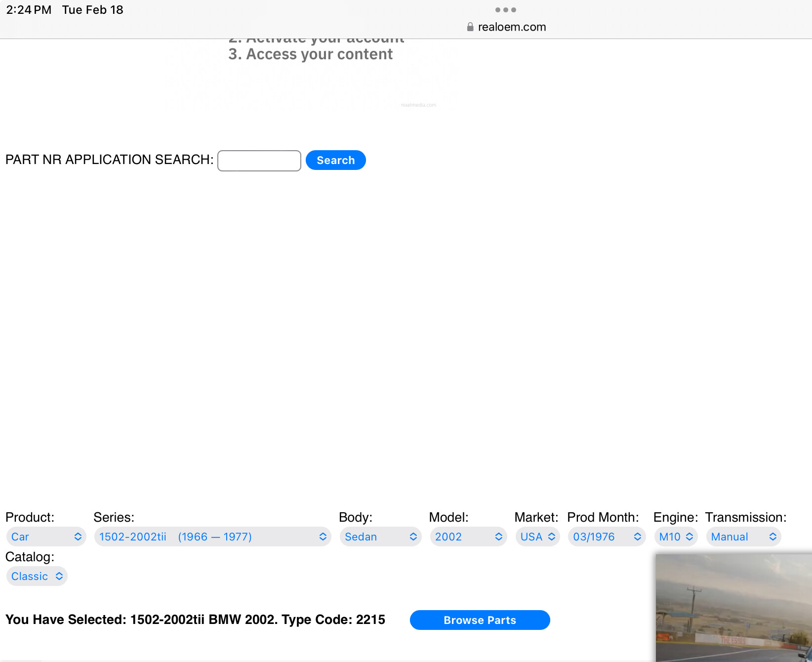Open the Transmission dropdown showing Manual
This screenshot has width=812, height=662.
tap(743, 537)
